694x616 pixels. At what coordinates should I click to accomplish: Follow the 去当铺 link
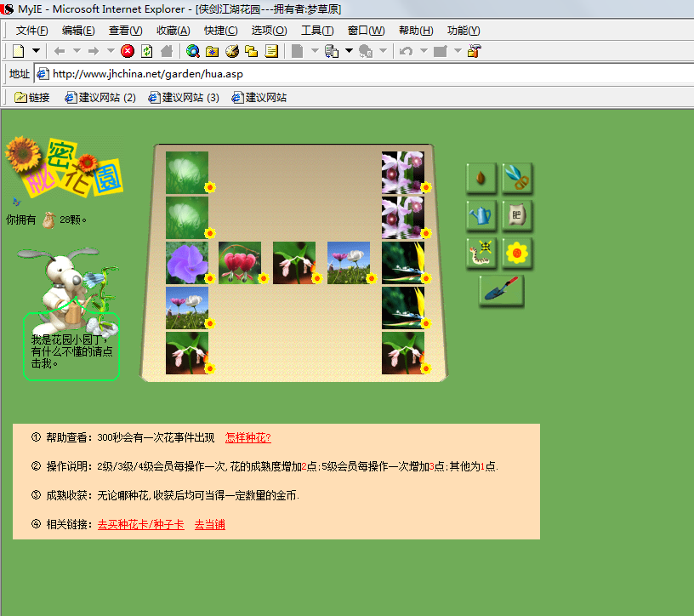(210, 525)
